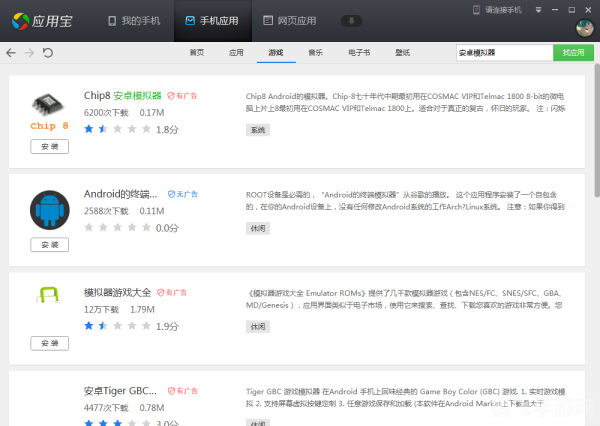This screenshot has width=600, height=426.
Task: Click the vertical scrollbar thumb
Action: [x=597, y=130]
